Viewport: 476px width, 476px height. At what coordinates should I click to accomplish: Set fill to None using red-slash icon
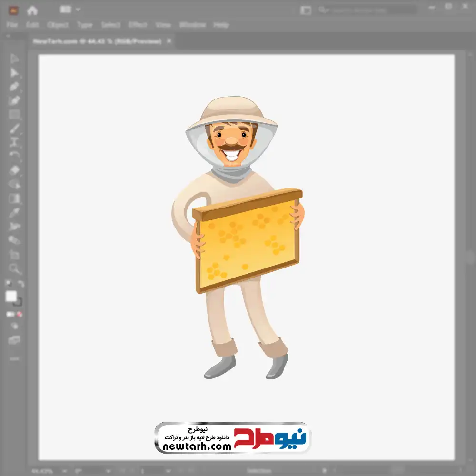click(x=20, y=315)
